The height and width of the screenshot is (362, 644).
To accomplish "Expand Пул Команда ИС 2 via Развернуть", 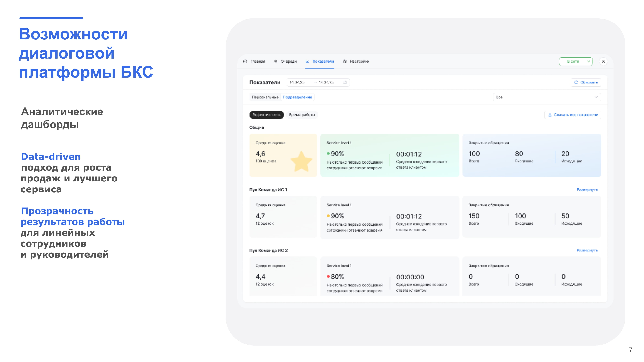I will 587,250.
